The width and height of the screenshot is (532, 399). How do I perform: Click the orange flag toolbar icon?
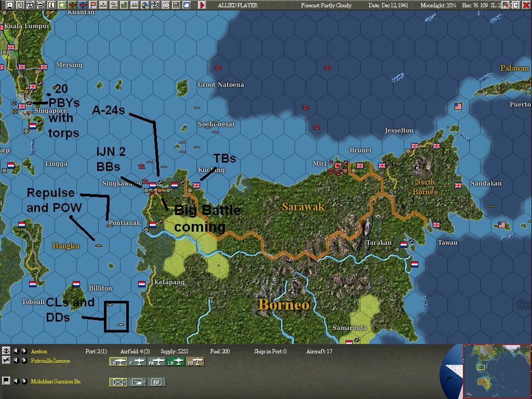[x=93, y=5]
